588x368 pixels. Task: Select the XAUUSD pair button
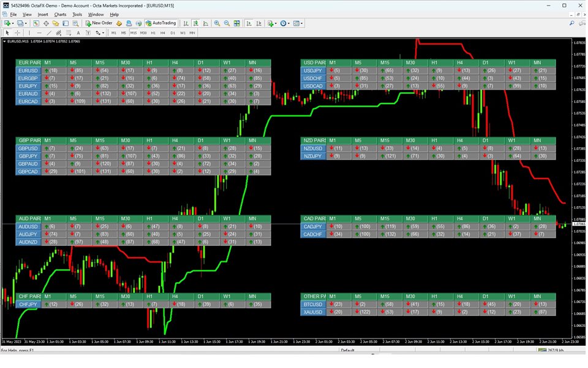pyautogui.click(x=313, y=312)
